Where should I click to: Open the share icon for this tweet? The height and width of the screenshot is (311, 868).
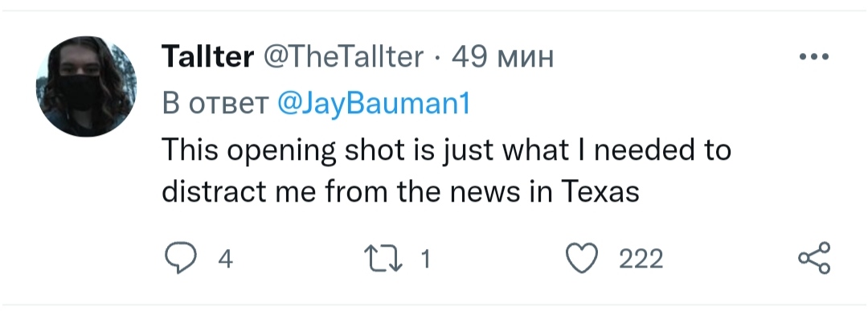pos(813,258)
